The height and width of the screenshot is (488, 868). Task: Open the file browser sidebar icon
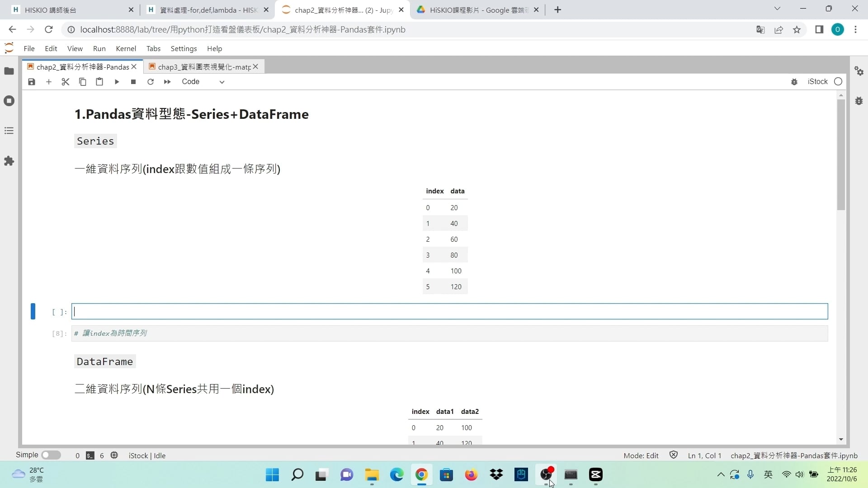tap(9, 71)
